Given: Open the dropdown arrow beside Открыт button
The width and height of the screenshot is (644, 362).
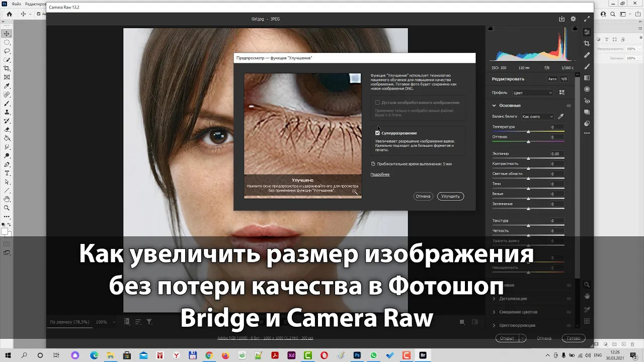Looking at the screenshot, I should (523, 338).
